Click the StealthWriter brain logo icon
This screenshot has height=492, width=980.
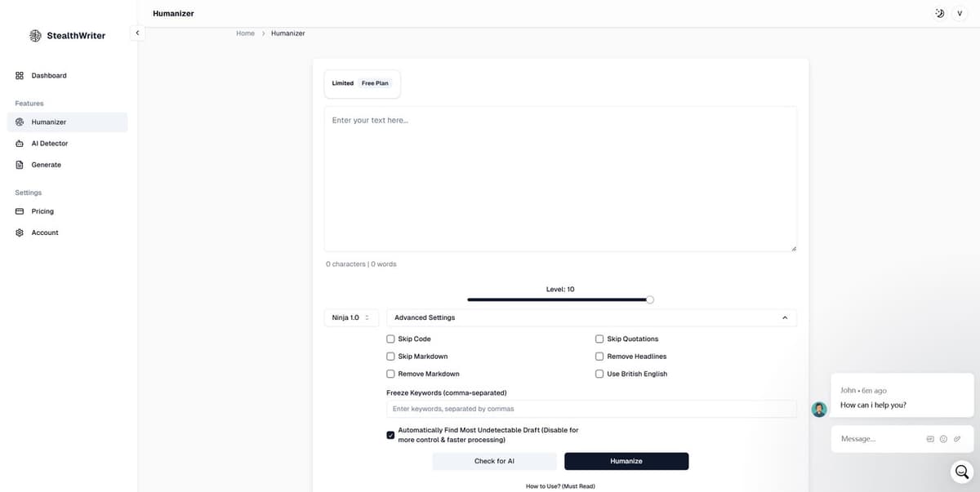35,36
